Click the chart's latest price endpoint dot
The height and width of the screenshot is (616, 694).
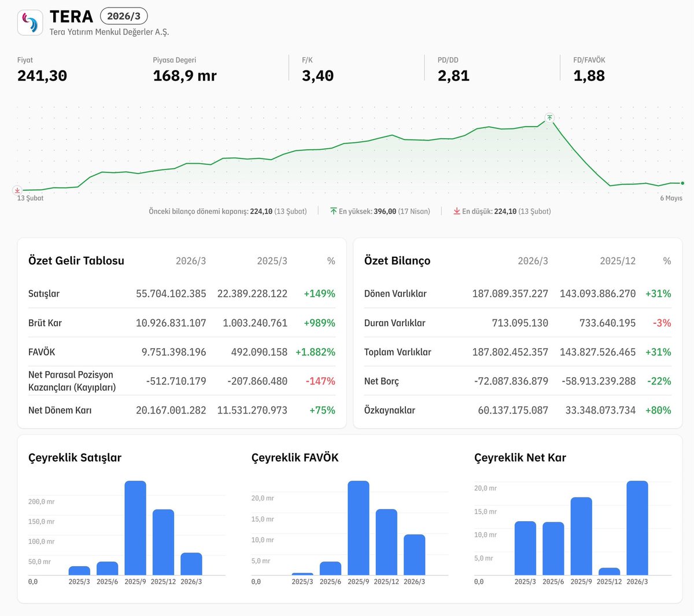682,183
